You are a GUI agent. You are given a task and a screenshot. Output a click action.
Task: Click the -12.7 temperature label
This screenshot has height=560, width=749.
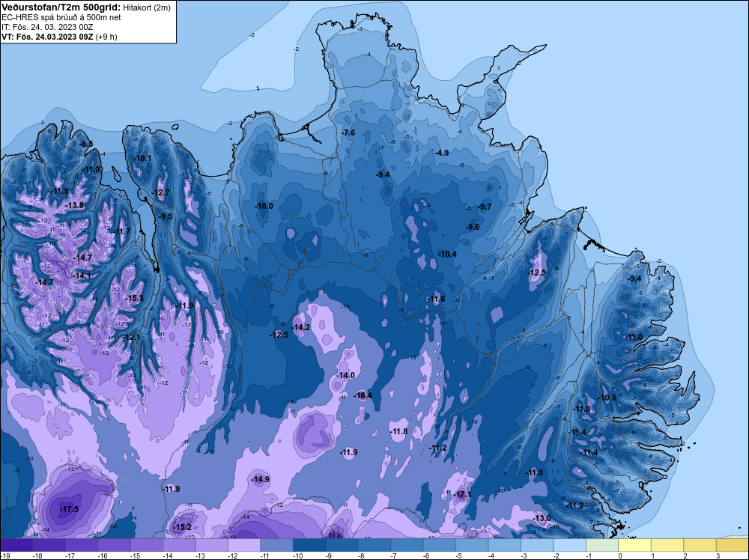coord(160,193)
